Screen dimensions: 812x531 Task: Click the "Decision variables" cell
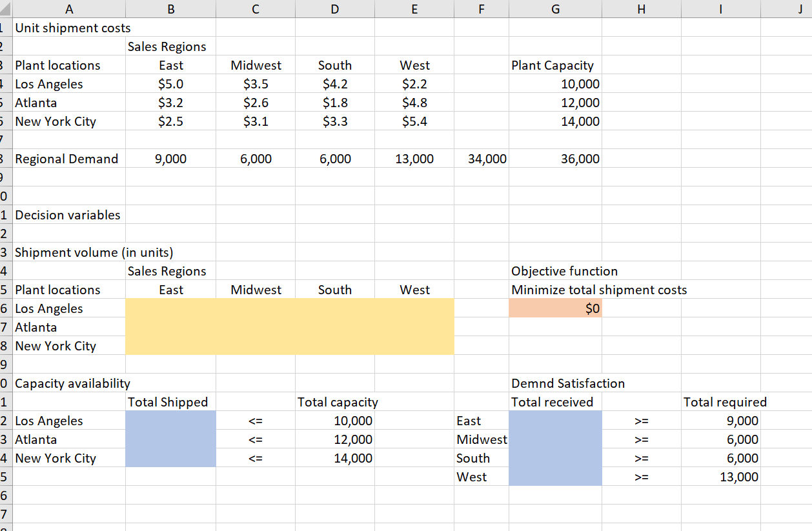click(x=69, y=215)
